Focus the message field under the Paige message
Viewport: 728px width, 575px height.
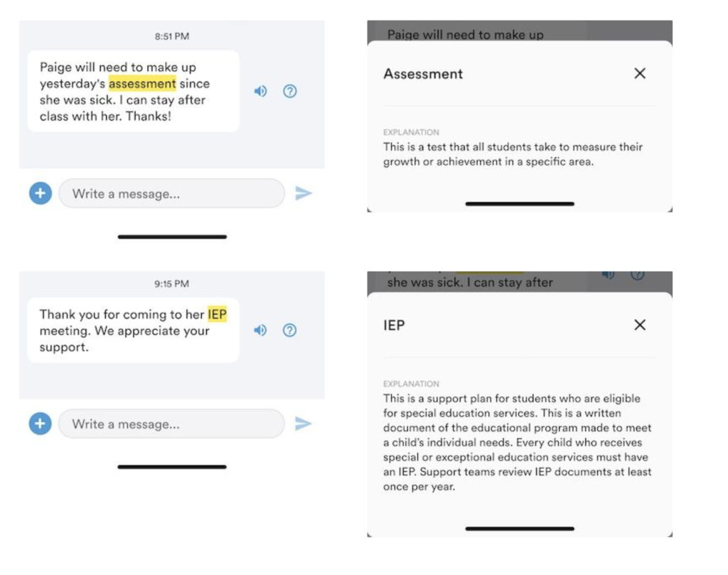tap(171, 193)
